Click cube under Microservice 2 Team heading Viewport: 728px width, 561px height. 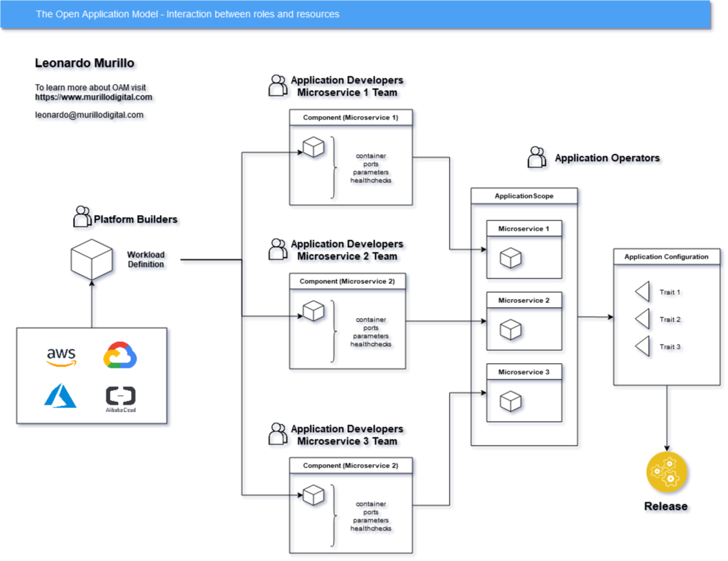click(313, 311)
